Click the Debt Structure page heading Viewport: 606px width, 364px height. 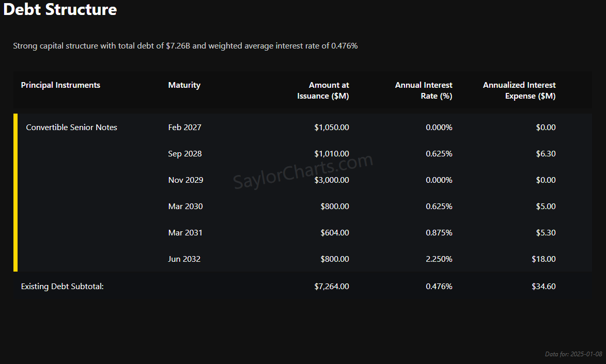point(60,9)
